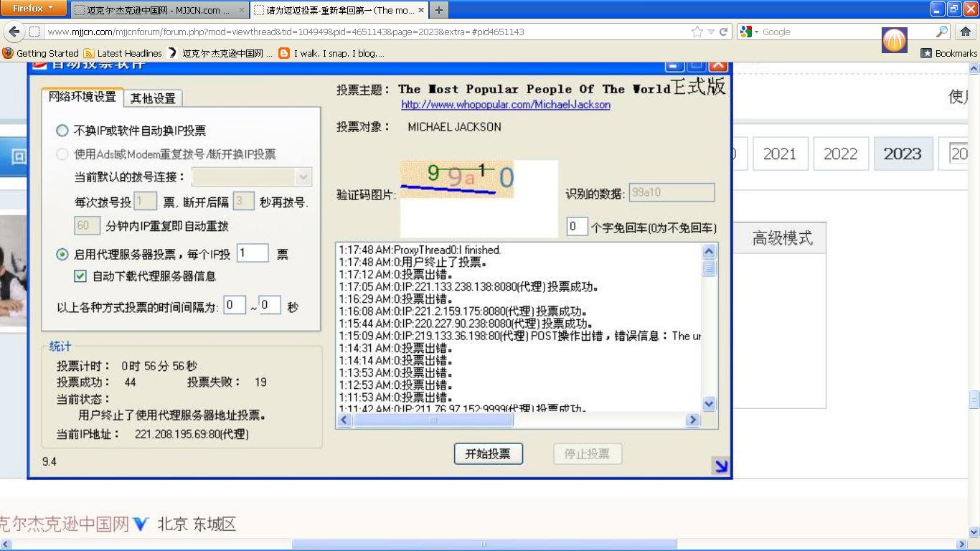Toggle 自动下载代理服务器信息 checkbox

[80, 276]
